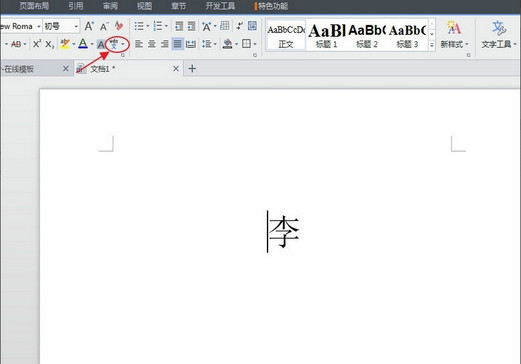Open the borders dropdown arrow

pyautogui.click(x=255, y=44)
